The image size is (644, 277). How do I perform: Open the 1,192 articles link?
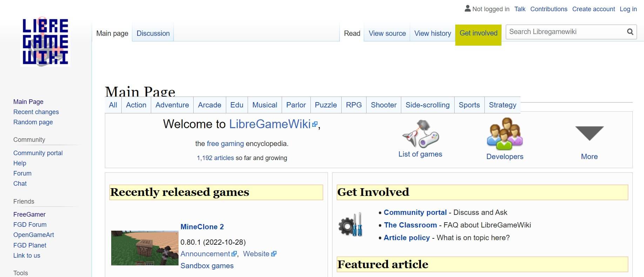[215, 158]
